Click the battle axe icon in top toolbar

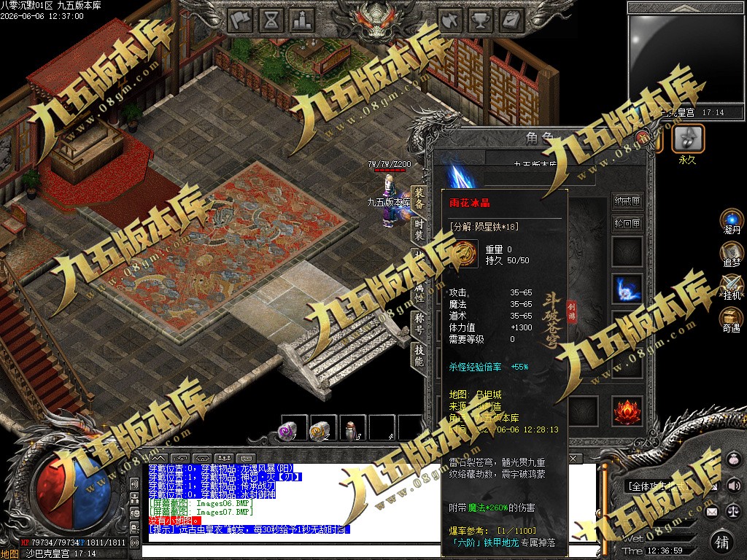point(450,20)
